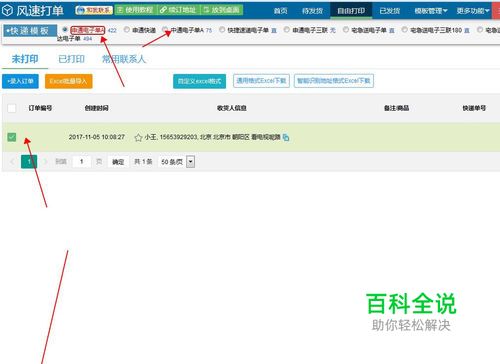
Task: Select the first 申通电子单A radio with 422
Action: point(65,30)
